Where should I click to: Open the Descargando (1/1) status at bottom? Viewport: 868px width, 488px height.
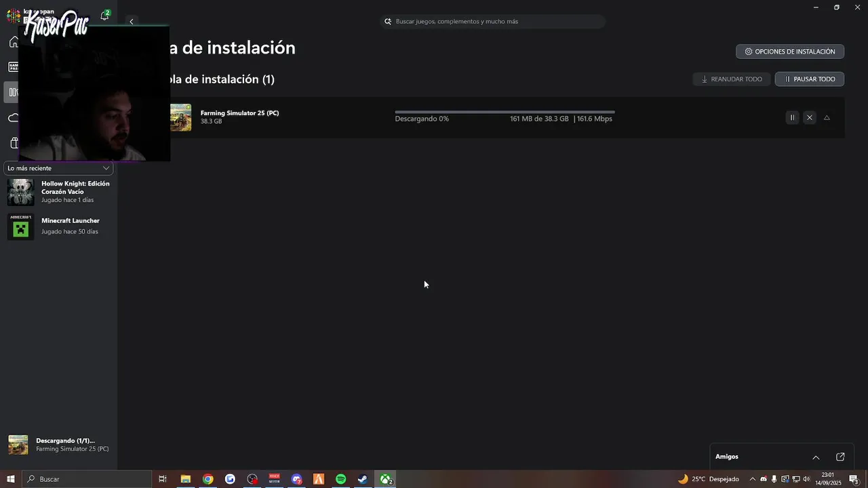click(x=58, y=445)
